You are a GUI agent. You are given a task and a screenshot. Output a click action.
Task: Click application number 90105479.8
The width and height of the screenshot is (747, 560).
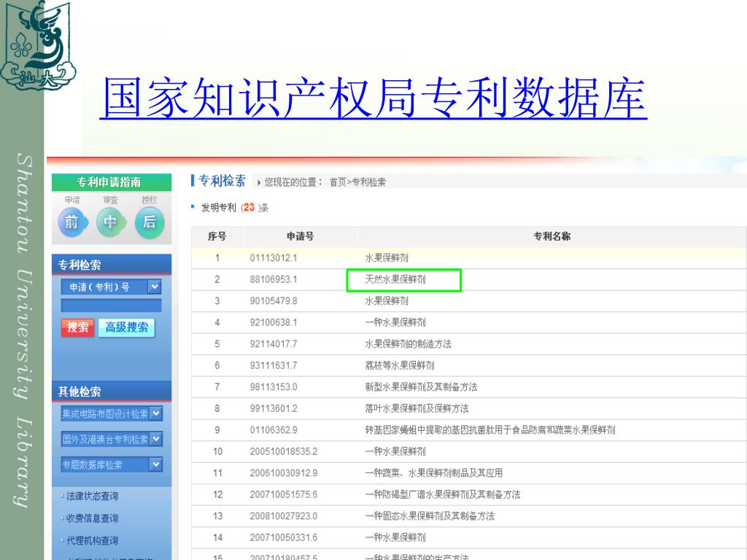[274, 300]
